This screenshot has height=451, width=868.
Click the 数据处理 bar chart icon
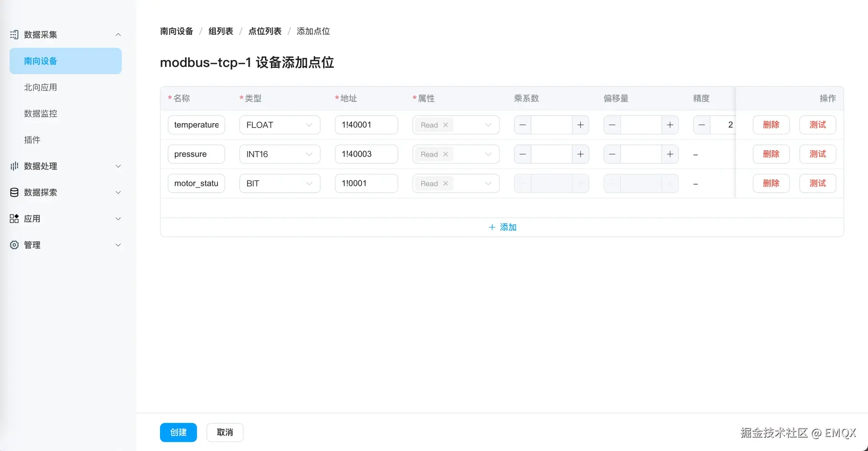(14, 166)
